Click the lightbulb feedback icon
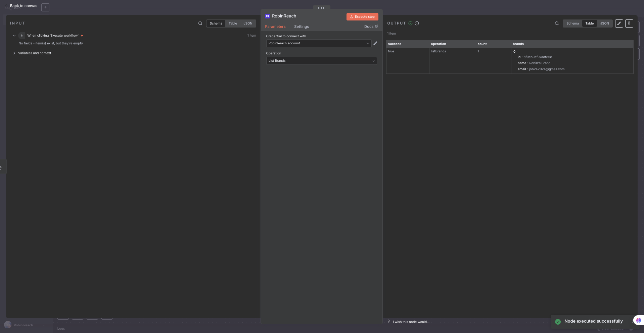 389,321
